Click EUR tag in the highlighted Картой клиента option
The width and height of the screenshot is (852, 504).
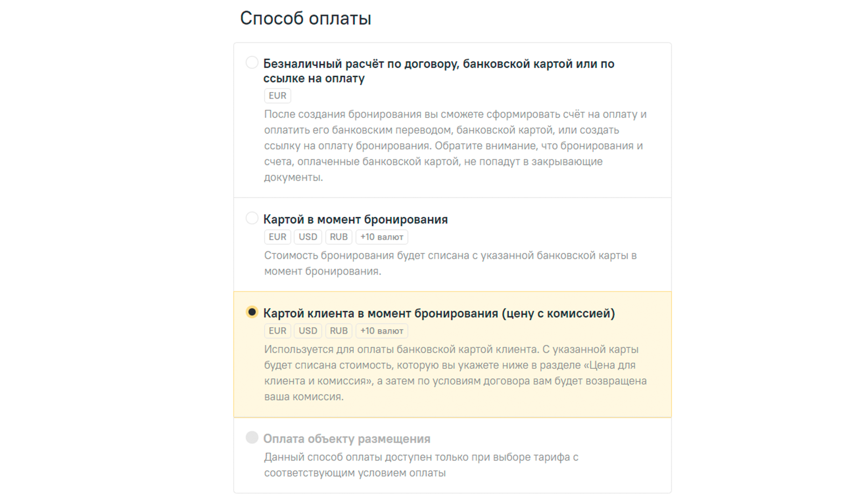tap(277, 331)
